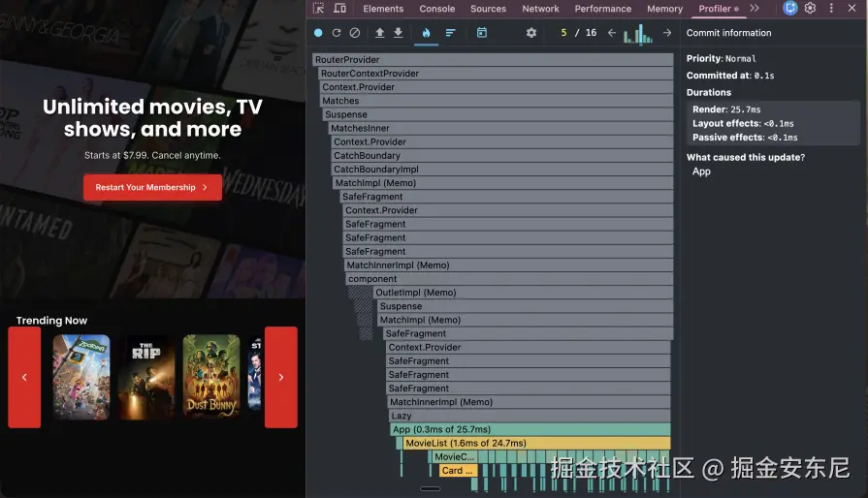Open Profiler settings gear

[x=531, y=33]
